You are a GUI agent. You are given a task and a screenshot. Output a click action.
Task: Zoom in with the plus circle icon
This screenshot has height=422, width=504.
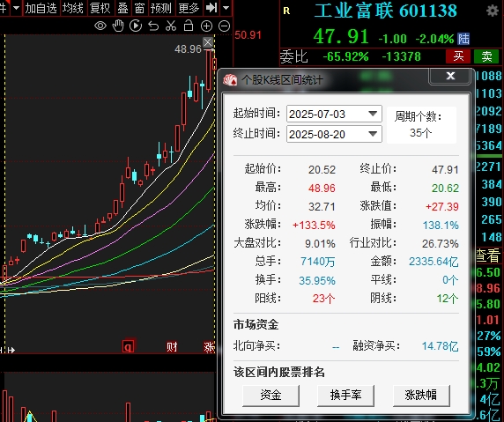point(206,26)
